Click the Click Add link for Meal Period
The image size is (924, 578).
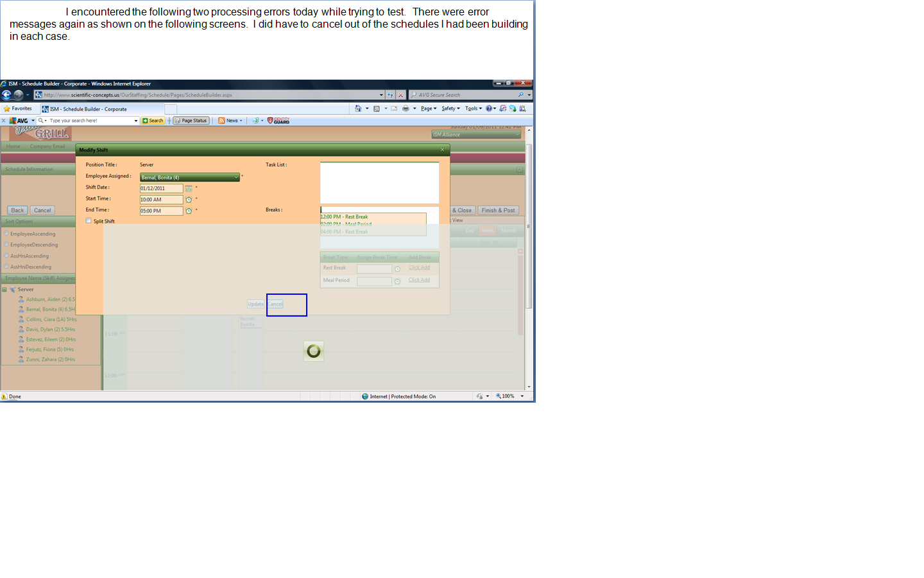[x=419, y=280]
